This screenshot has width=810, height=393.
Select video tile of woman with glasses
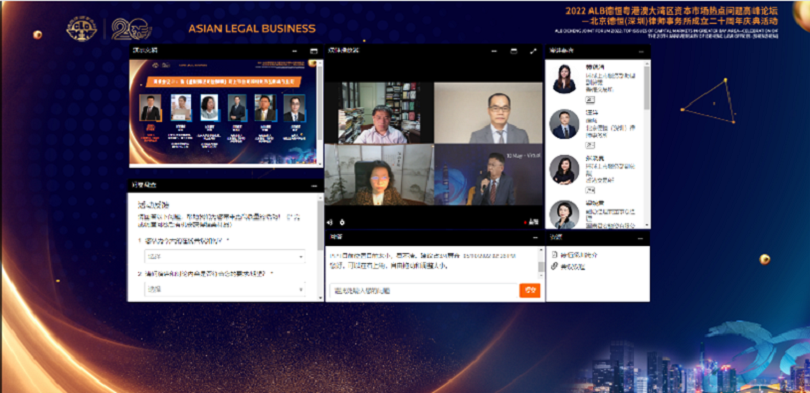[379, 175]
